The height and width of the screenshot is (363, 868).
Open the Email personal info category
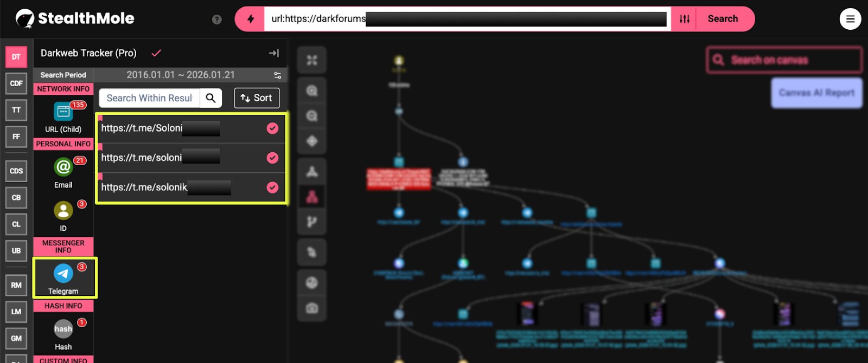coord(63,167)
